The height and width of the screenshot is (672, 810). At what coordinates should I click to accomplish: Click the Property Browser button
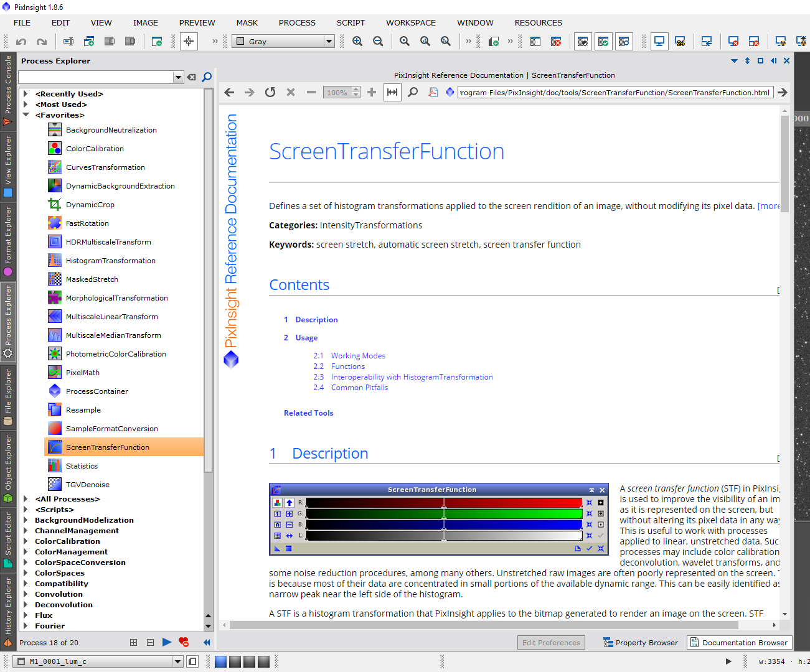[x=641, y=643]
